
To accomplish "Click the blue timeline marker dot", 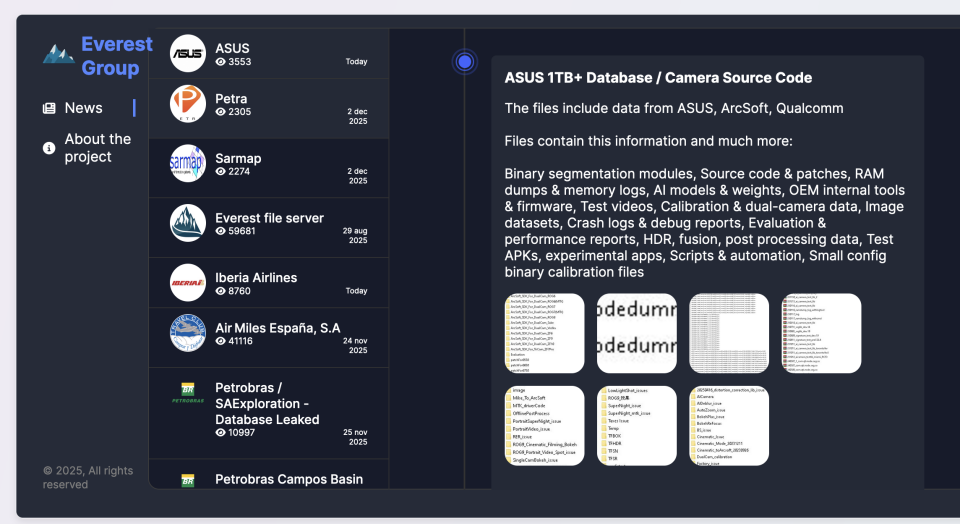I will click(x=464, y=62).
